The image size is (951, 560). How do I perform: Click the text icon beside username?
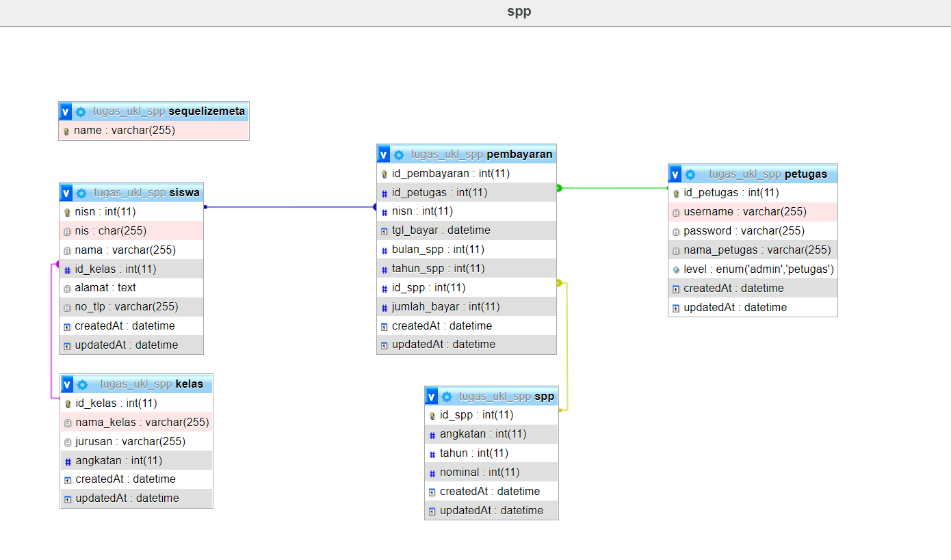[676, 213]
